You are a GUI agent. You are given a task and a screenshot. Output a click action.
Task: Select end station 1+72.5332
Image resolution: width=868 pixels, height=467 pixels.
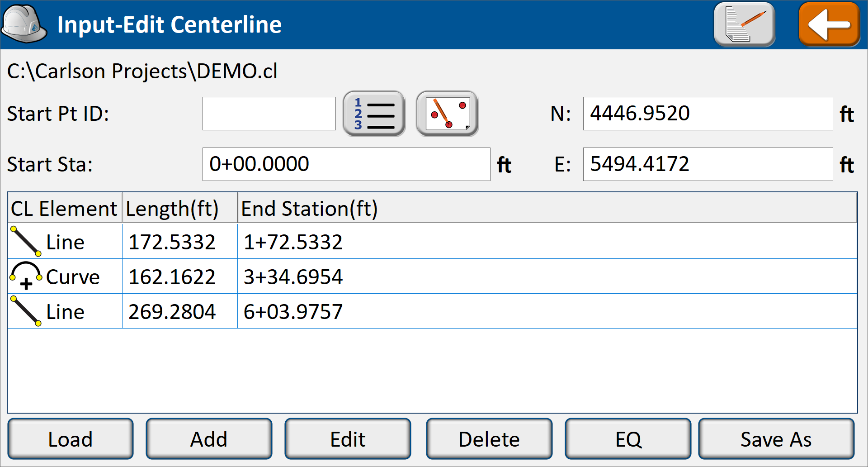coord(293,242)
